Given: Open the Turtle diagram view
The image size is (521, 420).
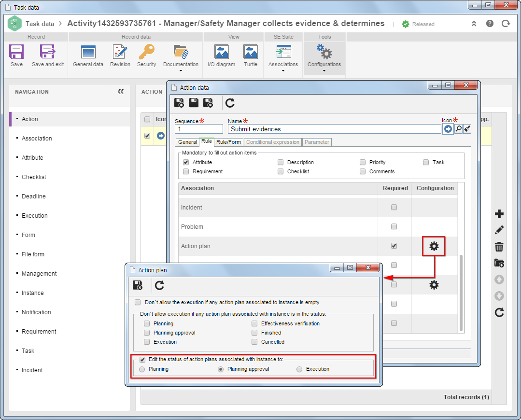Looking at the screenshot, I should point(251,52).
